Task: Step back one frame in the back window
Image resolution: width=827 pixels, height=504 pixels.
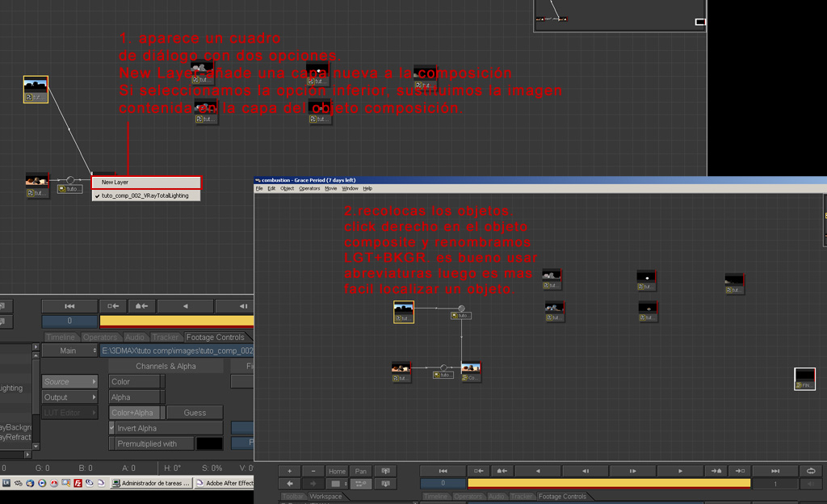Action: click(235, 306)
